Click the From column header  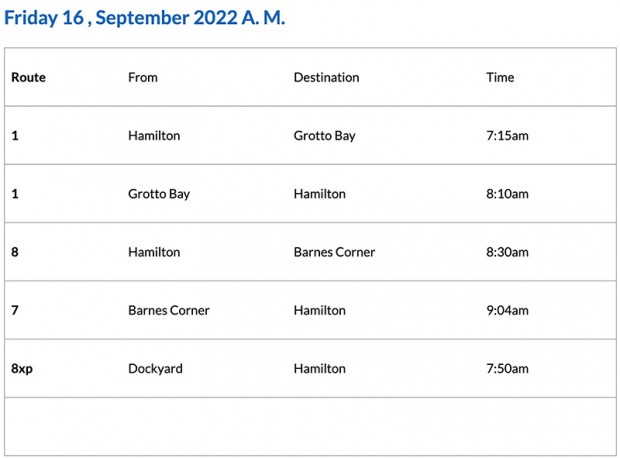(x=143, y=77)
